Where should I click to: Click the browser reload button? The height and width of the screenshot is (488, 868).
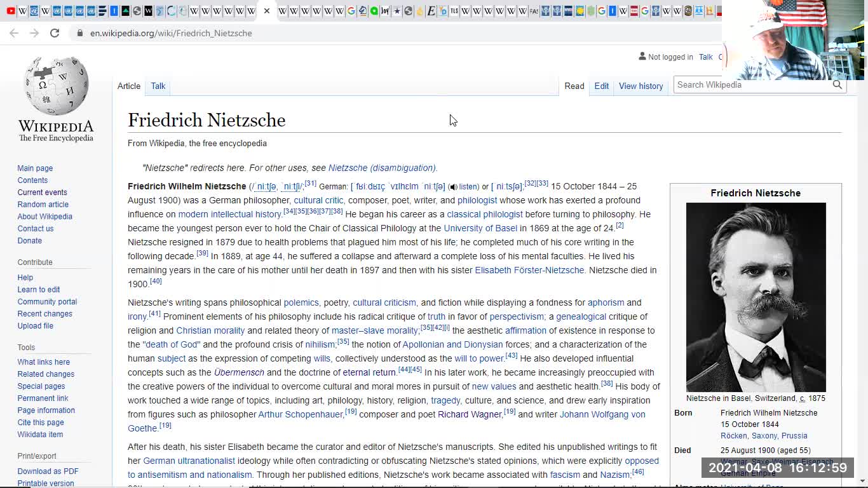[55, 33]
